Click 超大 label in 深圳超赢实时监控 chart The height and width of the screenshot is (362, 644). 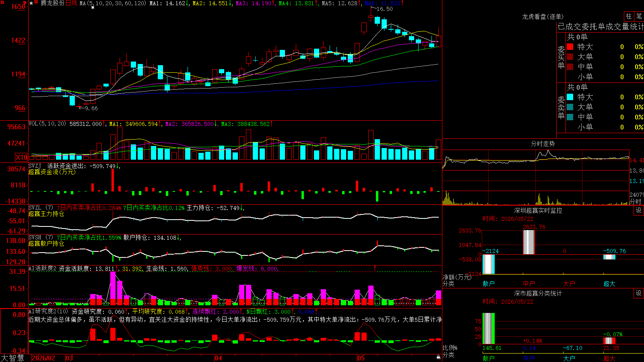coord(609,284)
